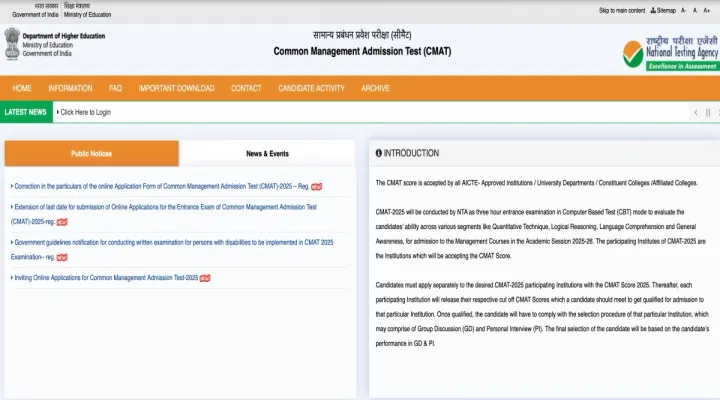720x400 pixels.
Task: Select the Public Notices tab
Action: tap(91, 154)
